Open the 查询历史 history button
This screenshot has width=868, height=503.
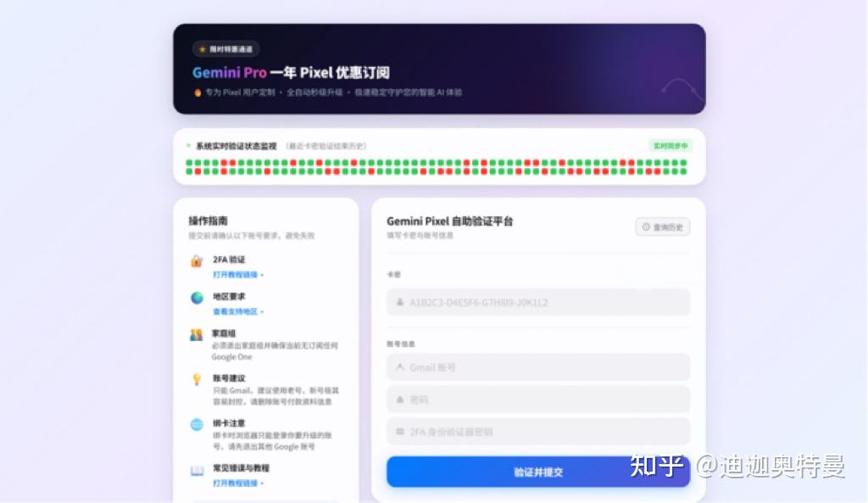click(663, 227)
